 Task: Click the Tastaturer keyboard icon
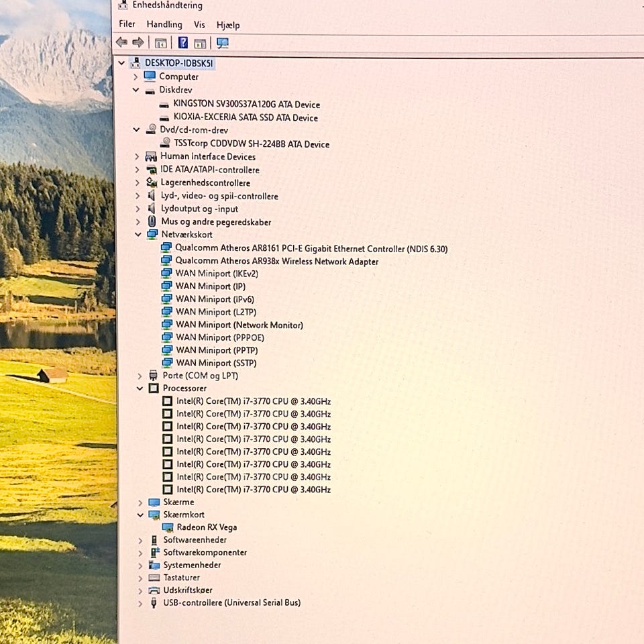click(154, 578)
